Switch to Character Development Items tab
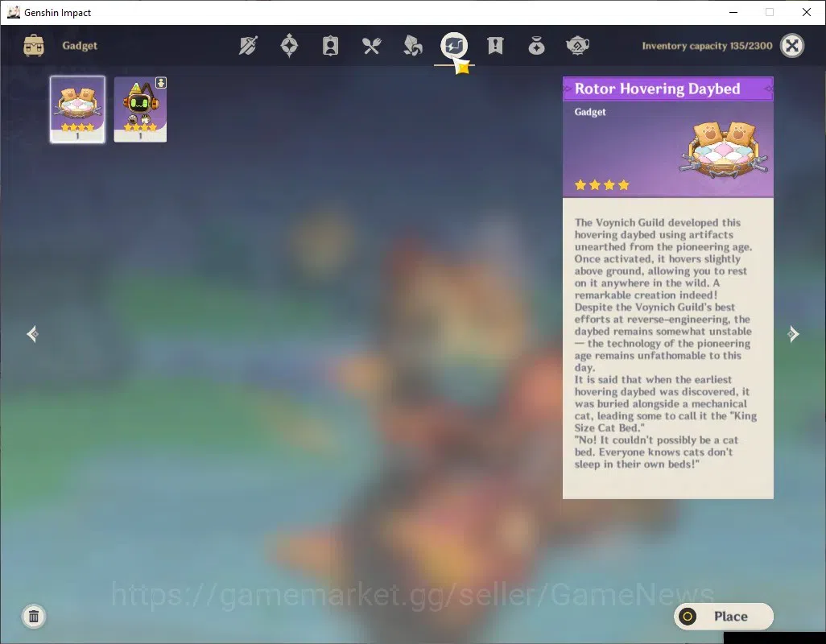 pos(330,46)
